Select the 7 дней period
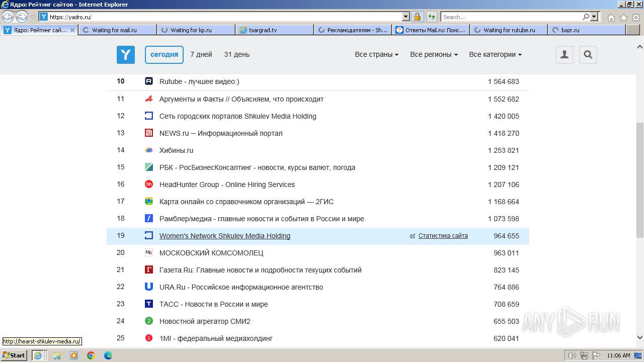The image size is (644, 362). click(x=201, y=55)
